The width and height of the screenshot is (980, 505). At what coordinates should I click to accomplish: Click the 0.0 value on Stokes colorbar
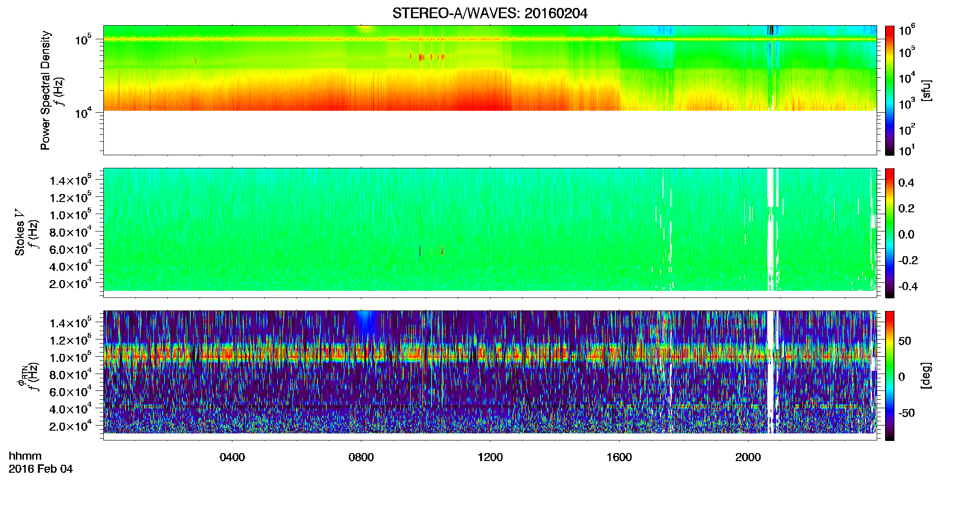pos(906,235)
